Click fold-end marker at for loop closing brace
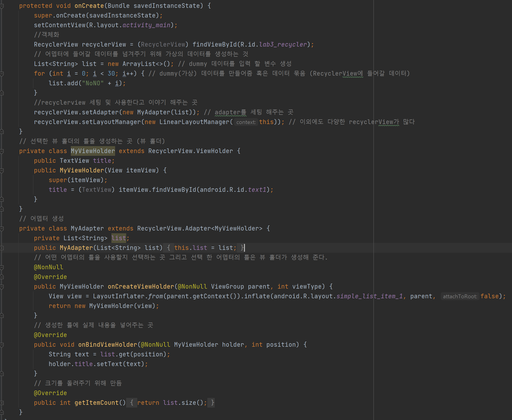Screen dimensions: 512x420 (2, 93)
